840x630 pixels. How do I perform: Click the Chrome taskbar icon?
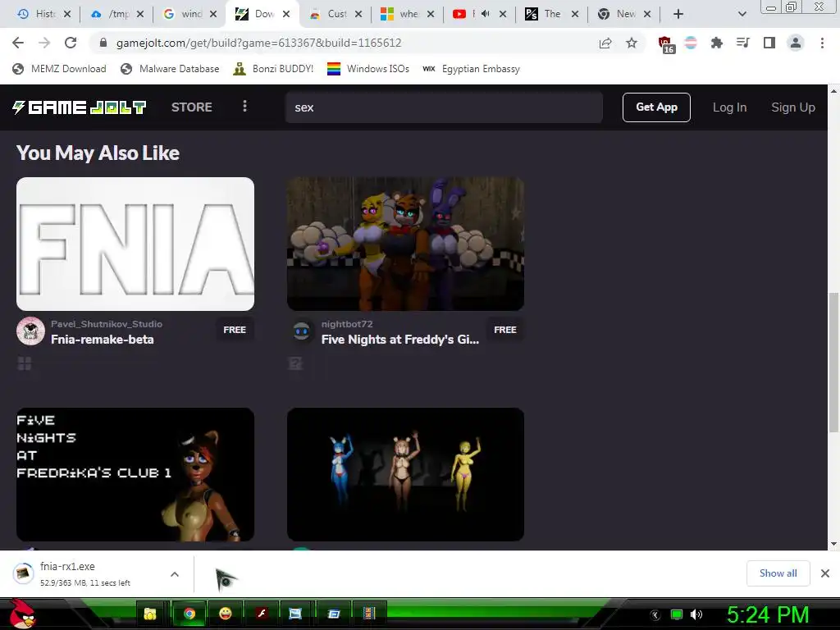(x=189, y=614)
